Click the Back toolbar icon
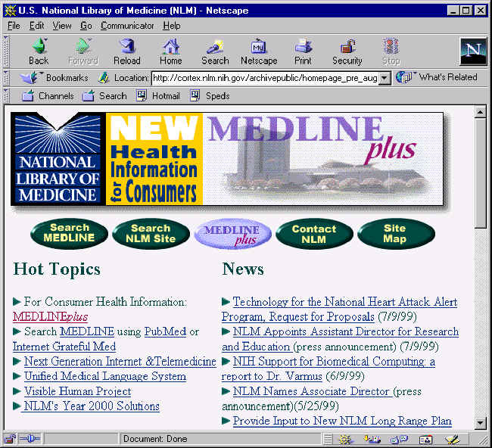This screenshot has width=492, height=448. 39,51
